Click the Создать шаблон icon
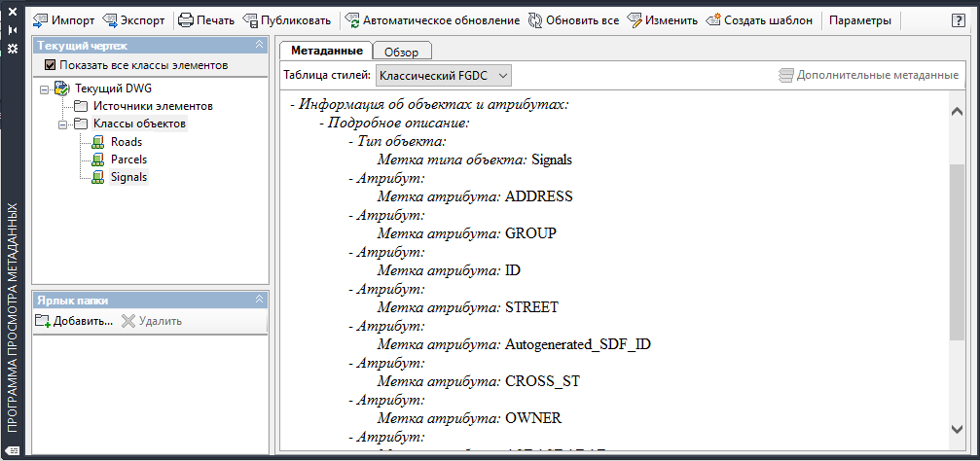This screenshot has width=980, height=461. [x=713, y=20]
